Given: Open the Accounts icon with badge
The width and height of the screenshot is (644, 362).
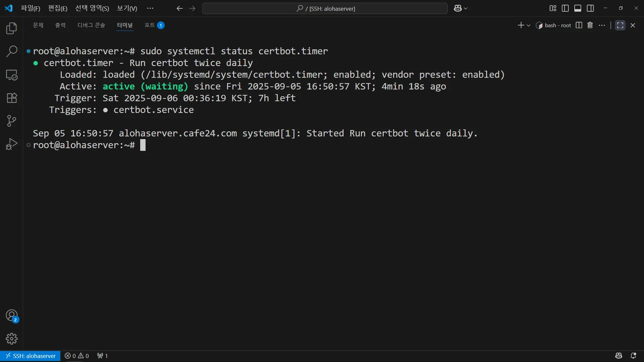Looking at the screenshot, I should click(x=12, y=315).
